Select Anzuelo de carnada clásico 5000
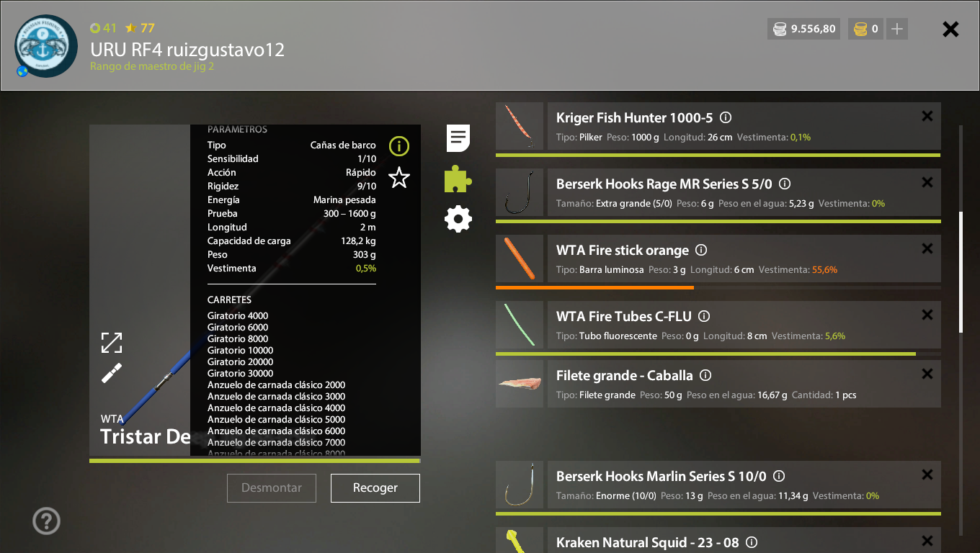 [x=277, y=419]
